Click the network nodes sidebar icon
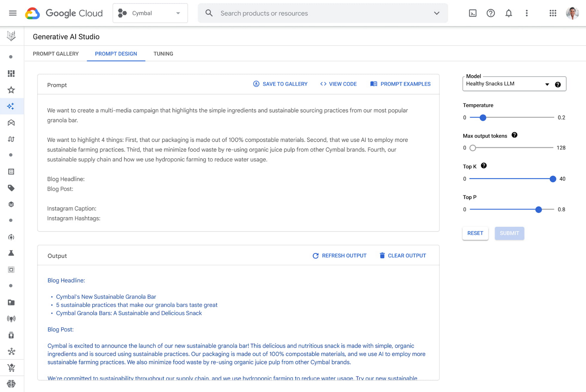Viewport: 586px width, 392px height. click(x=11, y=351)
